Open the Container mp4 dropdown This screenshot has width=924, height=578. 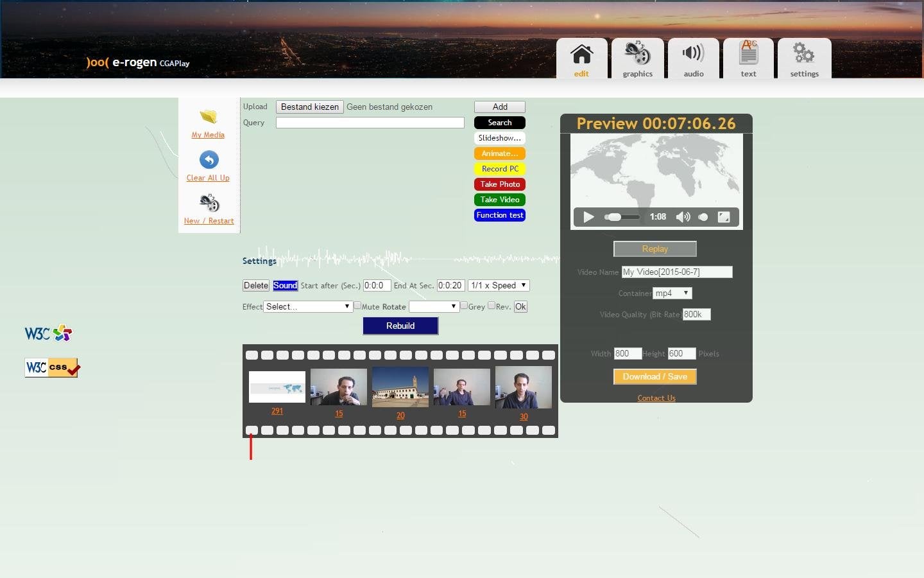[672, 293]
